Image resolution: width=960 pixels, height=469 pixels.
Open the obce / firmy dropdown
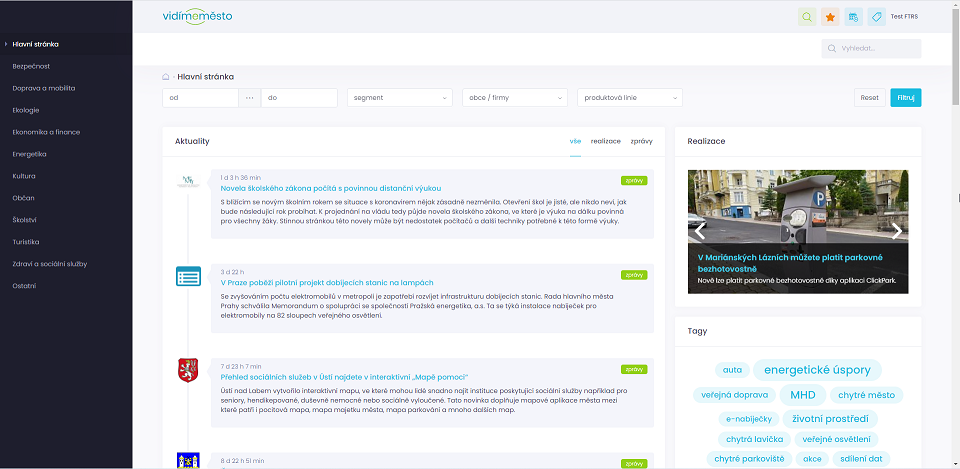(515, 98)
